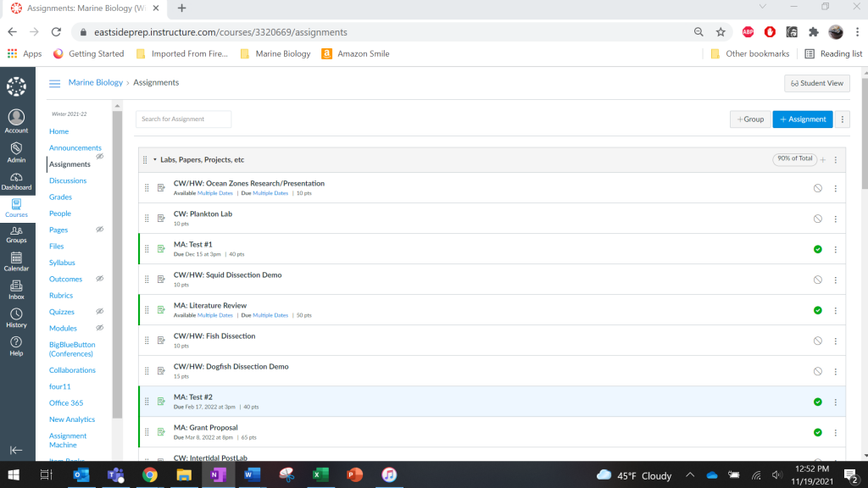The height and width of the screenshot is (488, 868).
Task: Collapse Labs, Papers, Projects group triangle
Action: coord(155,160)
